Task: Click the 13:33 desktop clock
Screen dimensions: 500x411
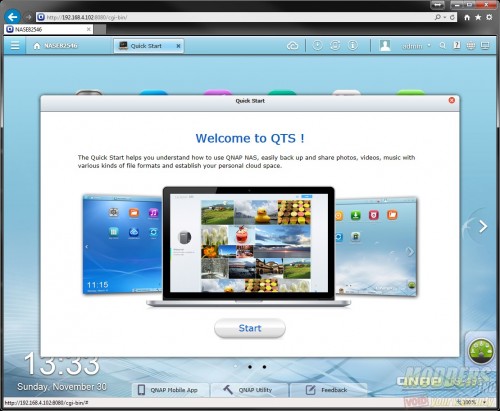Action: 62,364
